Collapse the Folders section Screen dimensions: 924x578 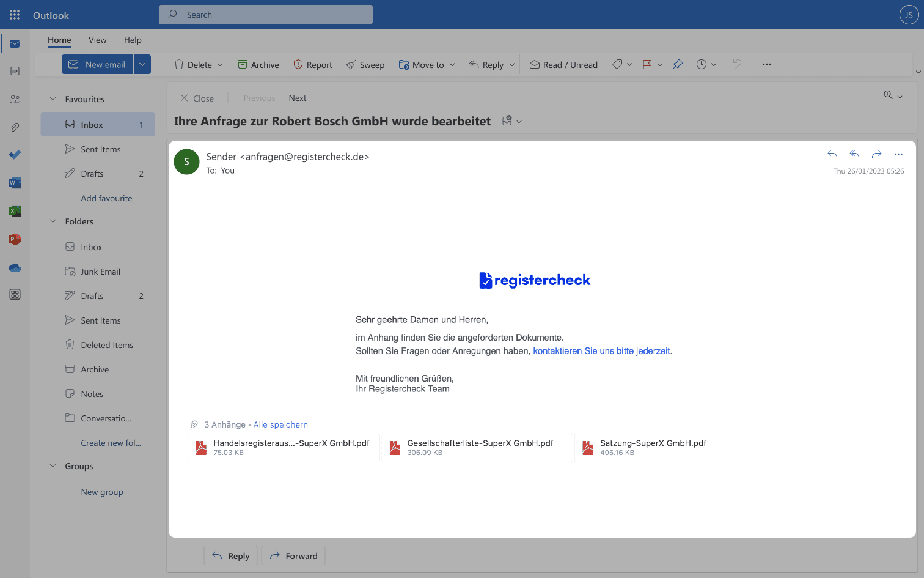pos(53,221)
